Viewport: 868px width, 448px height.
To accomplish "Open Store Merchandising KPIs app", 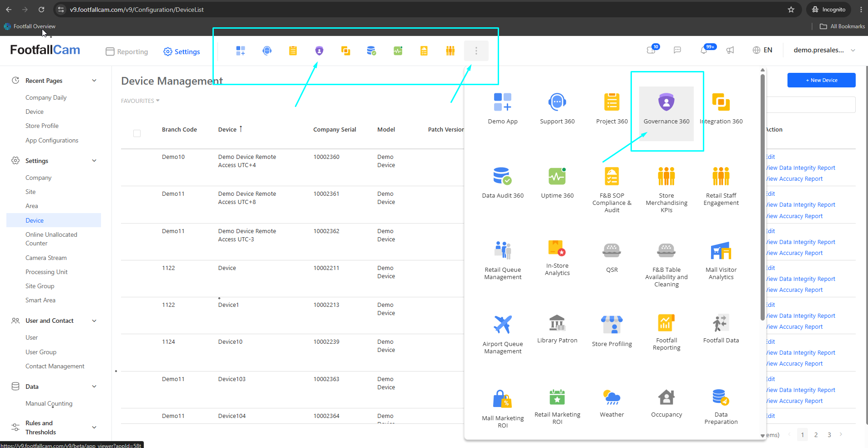I will 666,190.
